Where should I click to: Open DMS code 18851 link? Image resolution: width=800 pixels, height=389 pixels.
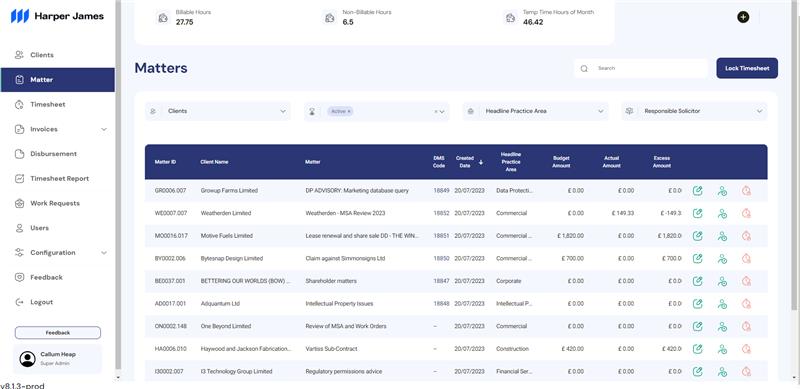pos(441,236)
